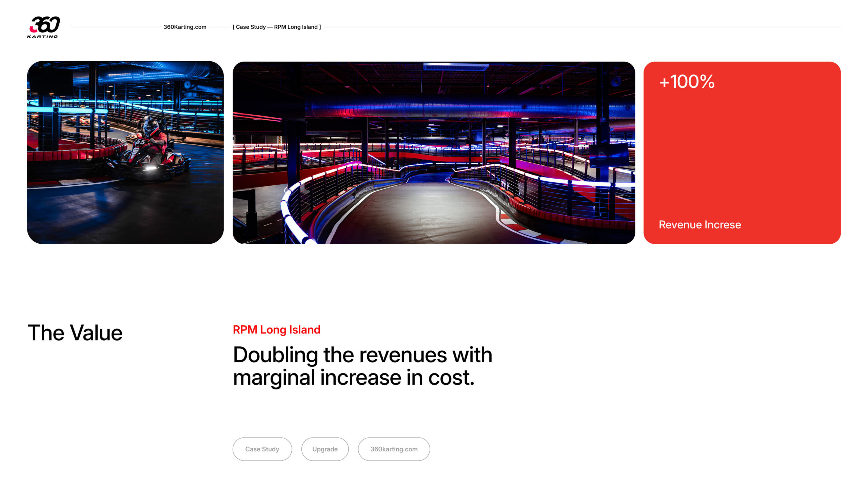Viewport: 868px width, 488px height.
Task: Click The Value section heading
Action: [x=75, y=333]
